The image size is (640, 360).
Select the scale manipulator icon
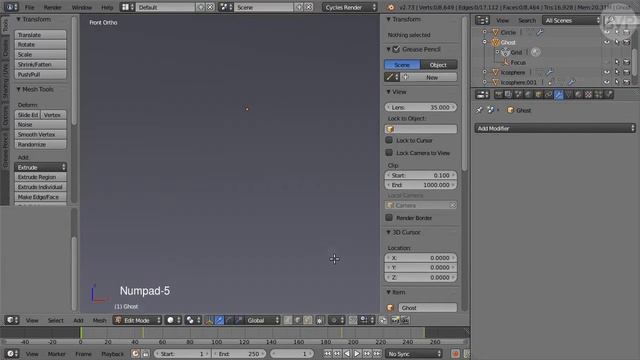(x=239, y=320)
